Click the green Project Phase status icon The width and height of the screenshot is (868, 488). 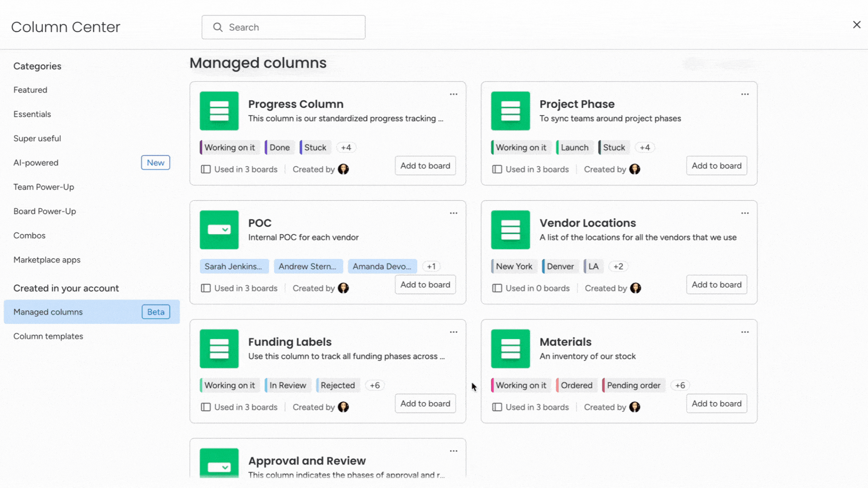pos(510,111)
